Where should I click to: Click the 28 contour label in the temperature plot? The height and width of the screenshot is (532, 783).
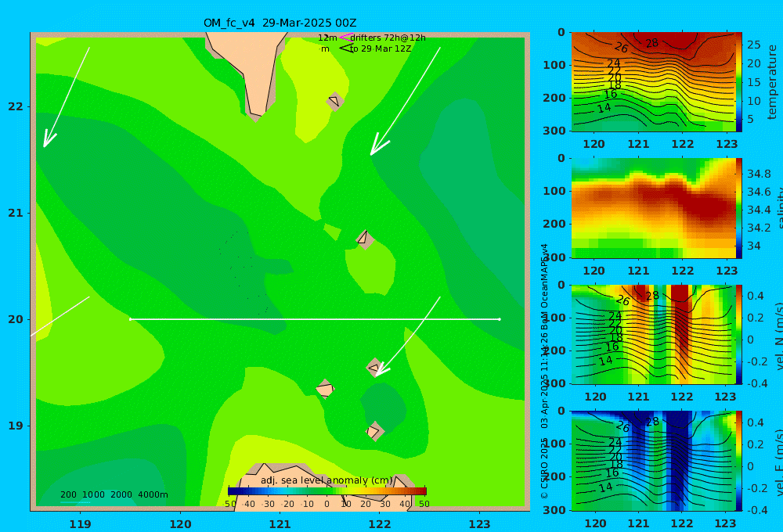(x=651, y=43)
